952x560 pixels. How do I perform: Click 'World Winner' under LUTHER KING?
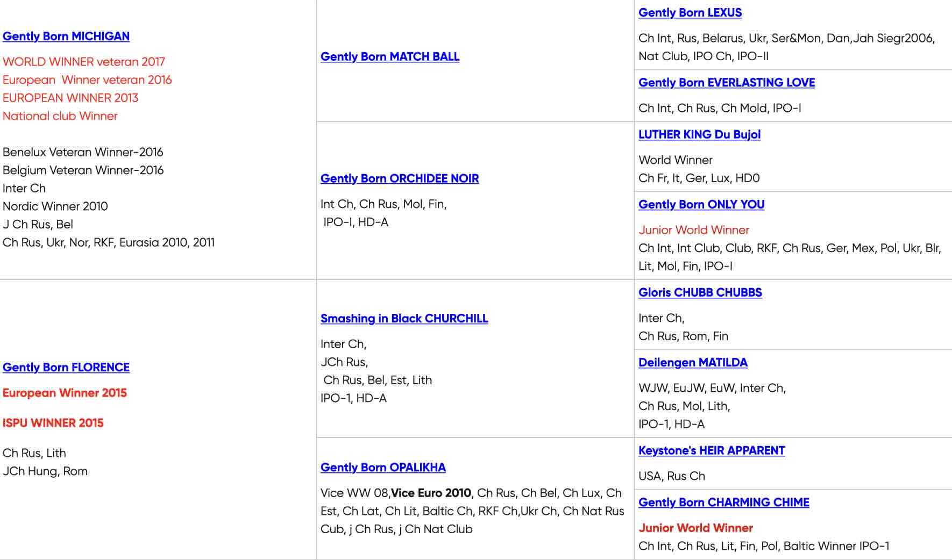click(676, 160)
